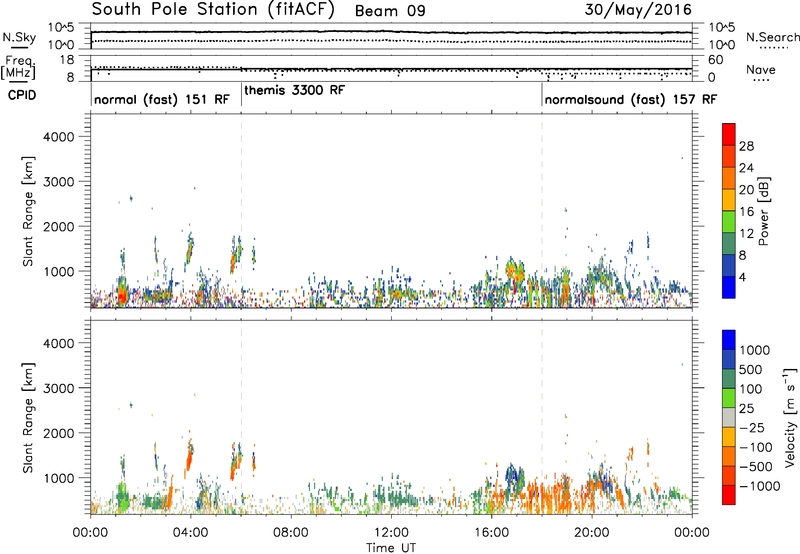Viewport: 800px width, 554px height.
Task: Click the 'Beam 09' label
Action: [390, 11]
